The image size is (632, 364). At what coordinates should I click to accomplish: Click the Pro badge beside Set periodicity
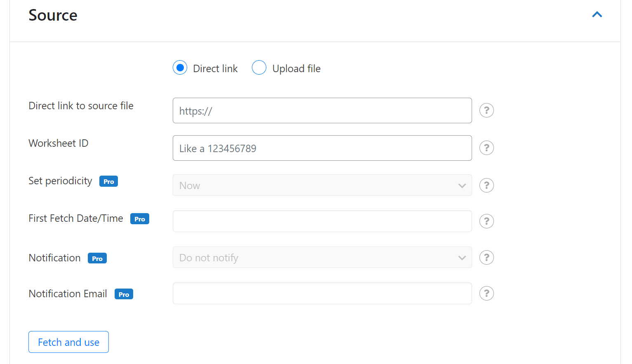coord(108,181)
